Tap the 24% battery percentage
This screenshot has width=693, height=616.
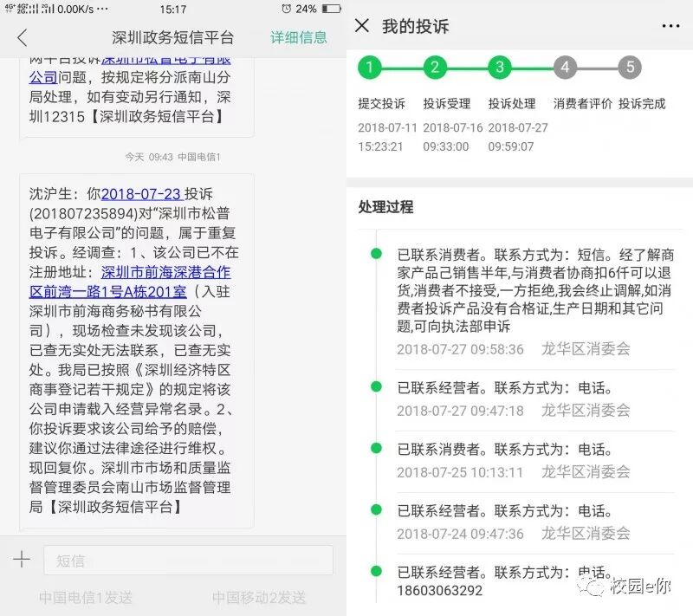coord(306,9)
